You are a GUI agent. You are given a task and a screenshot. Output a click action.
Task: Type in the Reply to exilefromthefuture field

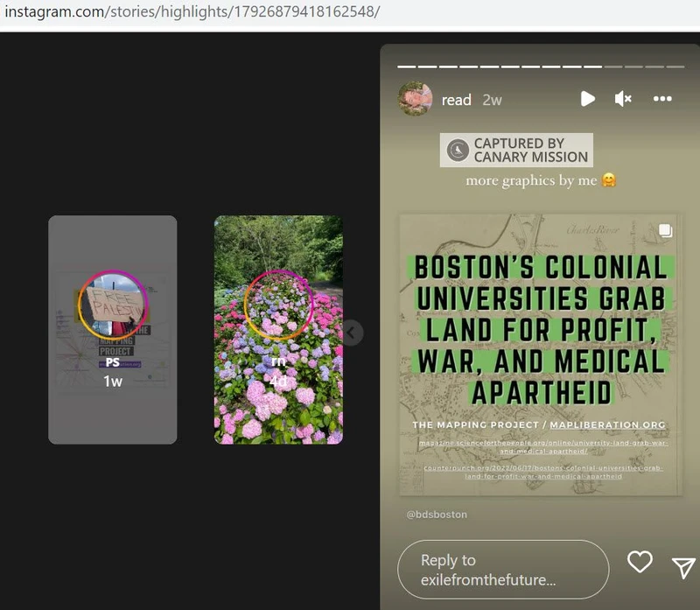click(x=502, y=569)
